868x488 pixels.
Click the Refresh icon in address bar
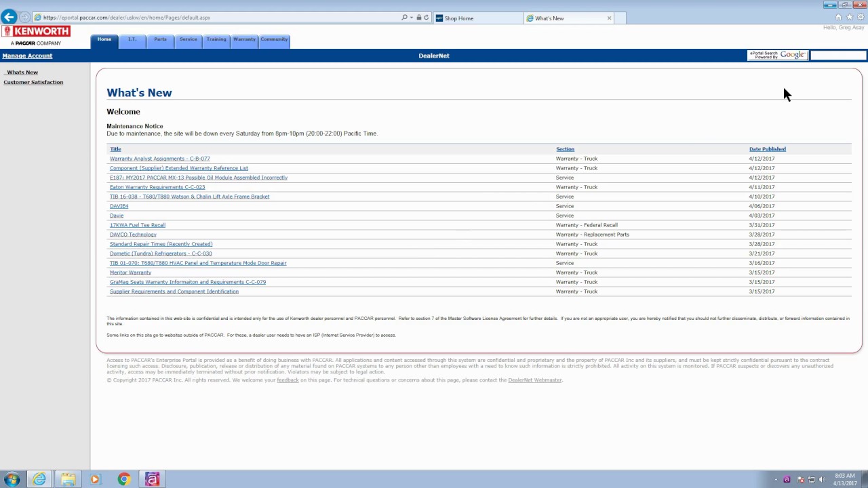point(427,18)
